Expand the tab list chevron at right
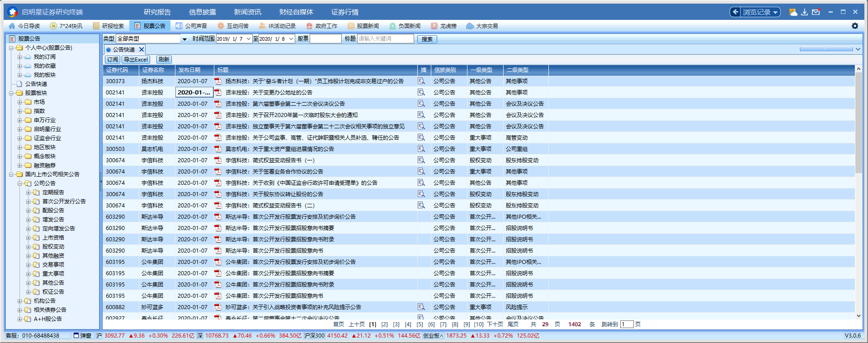The image size is (868, 343). point(858,49)
